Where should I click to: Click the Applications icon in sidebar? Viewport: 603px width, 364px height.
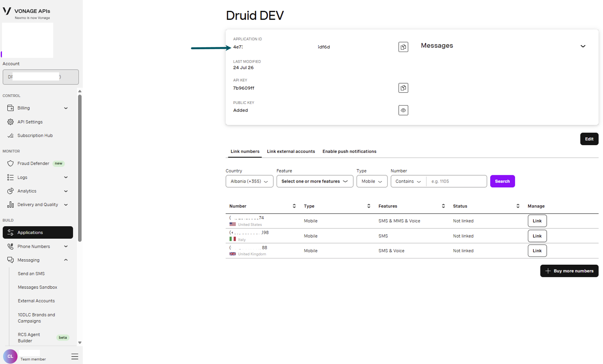point(11,233)
